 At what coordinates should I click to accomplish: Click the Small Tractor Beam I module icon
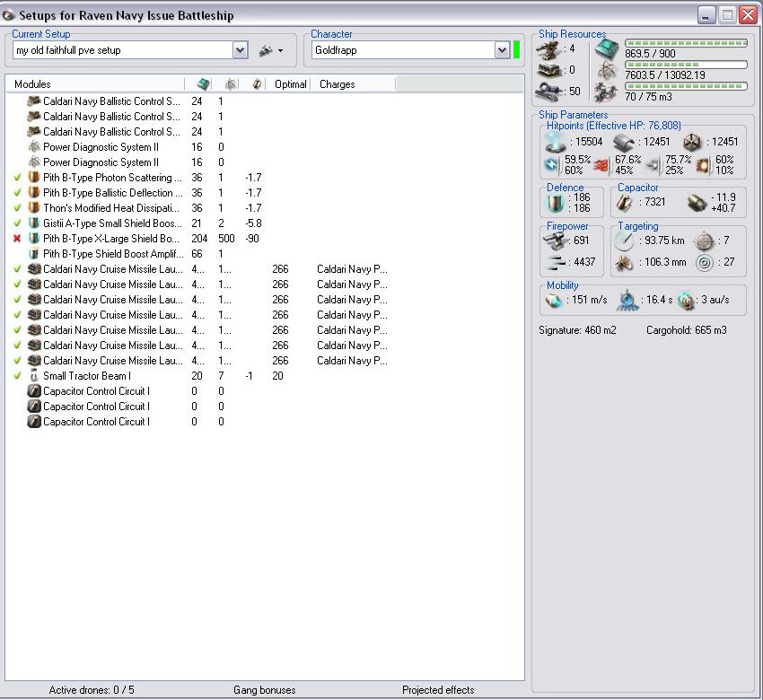[34, 375]
